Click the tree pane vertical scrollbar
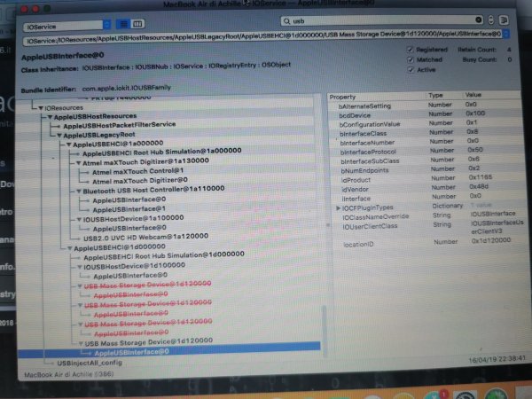532x399 pixels. point(325,331)
